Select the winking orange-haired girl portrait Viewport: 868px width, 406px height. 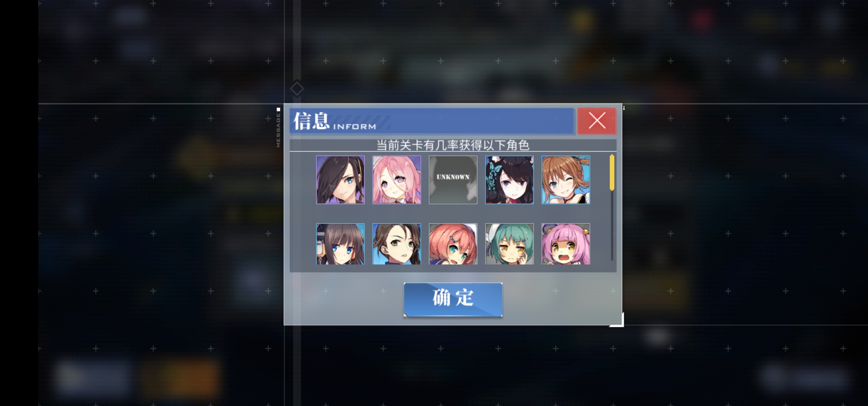point(566,180)
